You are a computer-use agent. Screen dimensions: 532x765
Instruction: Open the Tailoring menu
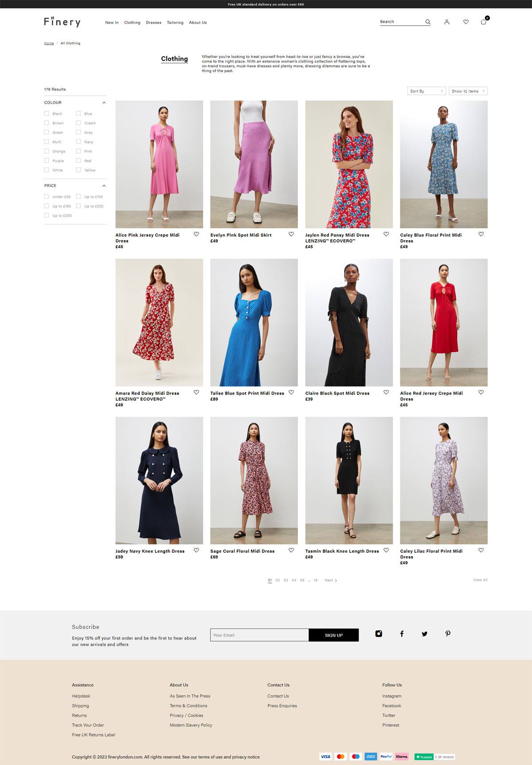pyautogui.click(x=175, y=23)
